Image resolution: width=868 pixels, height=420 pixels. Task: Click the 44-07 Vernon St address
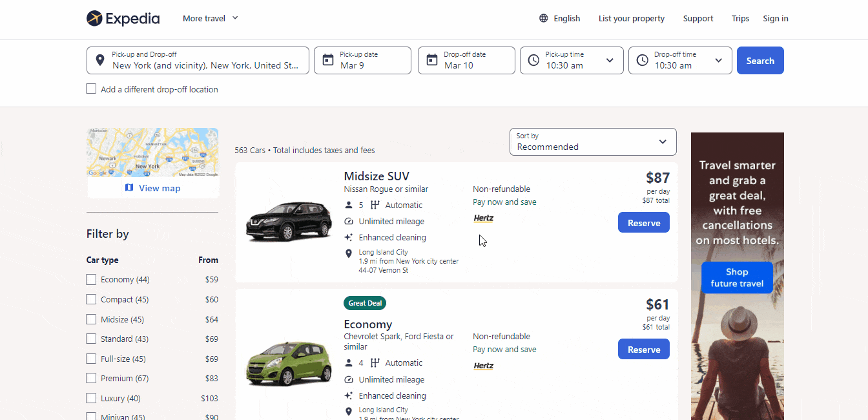(384, 270)
